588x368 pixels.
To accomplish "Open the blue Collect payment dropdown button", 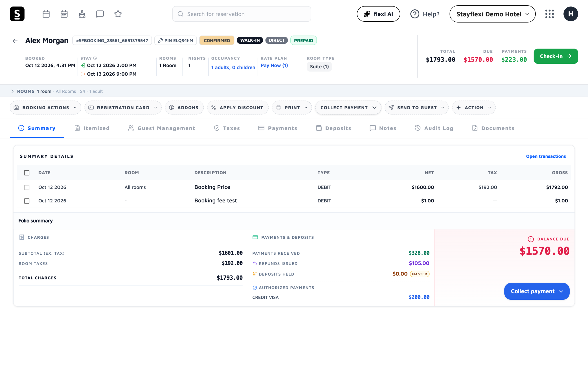I will click(x=537, y=291).
